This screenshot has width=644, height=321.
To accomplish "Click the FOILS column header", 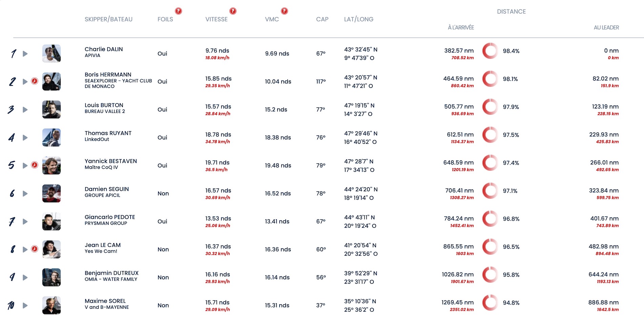I will pos(165,19).
